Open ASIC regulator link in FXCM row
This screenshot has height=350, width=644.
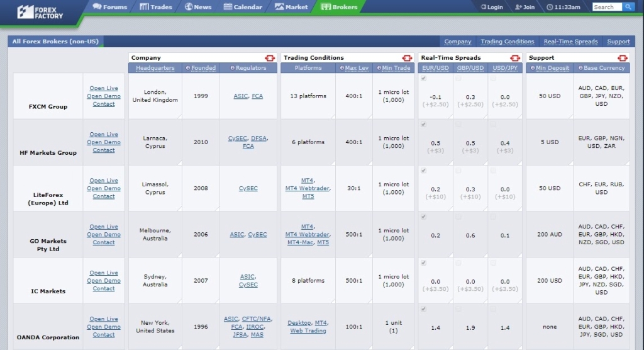[x=241, y=96]
